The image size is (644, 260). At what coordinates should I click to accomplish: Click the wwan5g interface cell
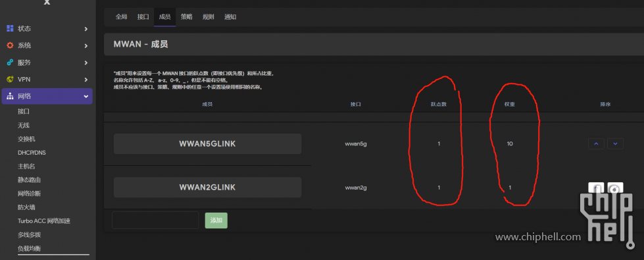(356, 143)
